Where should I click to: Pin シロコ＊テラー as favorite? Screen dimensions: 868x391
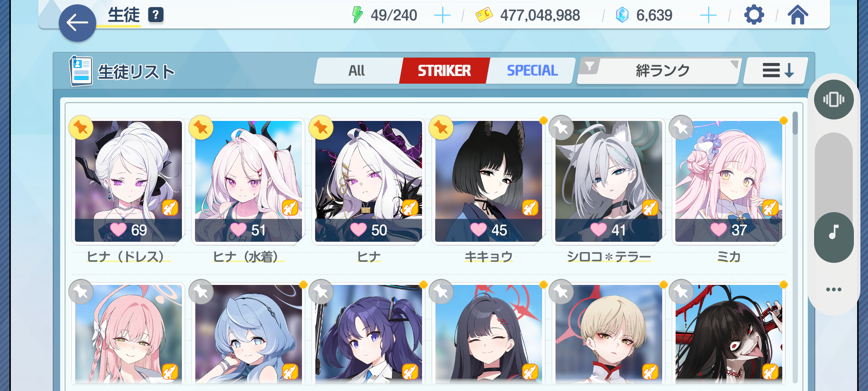tap(561, 127)
